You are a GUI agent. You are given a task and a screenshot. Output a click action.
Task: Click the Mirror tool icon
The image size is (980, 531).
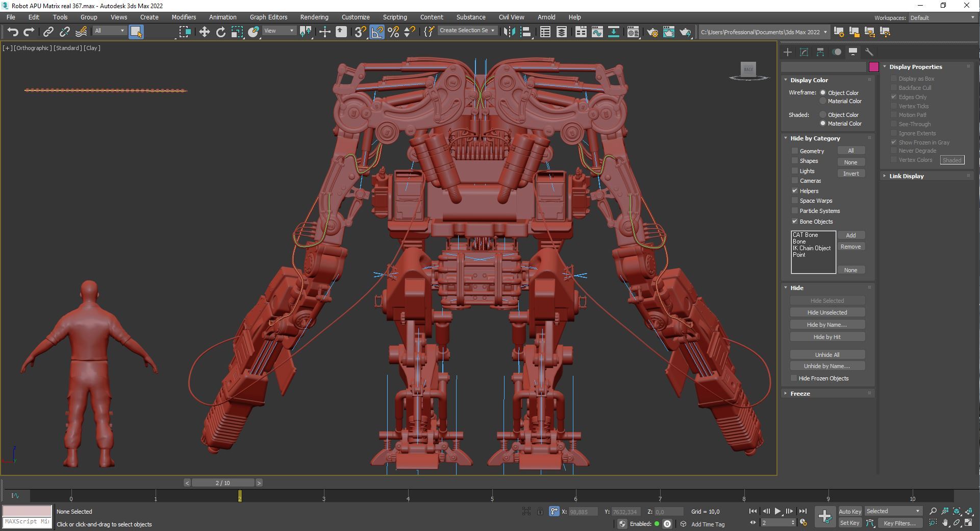pyautogui.click(x=509, y=32)
